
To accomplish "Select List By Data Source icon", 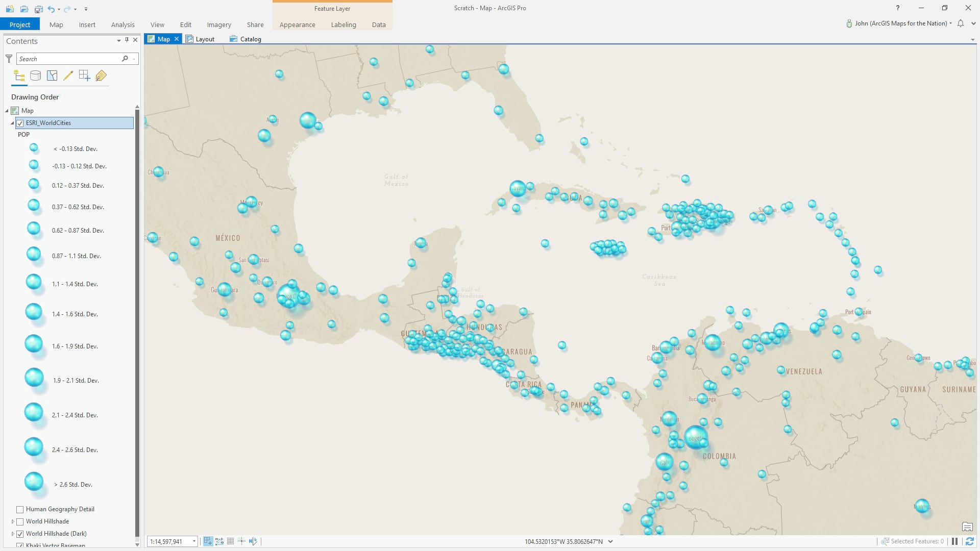I will 36,76.
